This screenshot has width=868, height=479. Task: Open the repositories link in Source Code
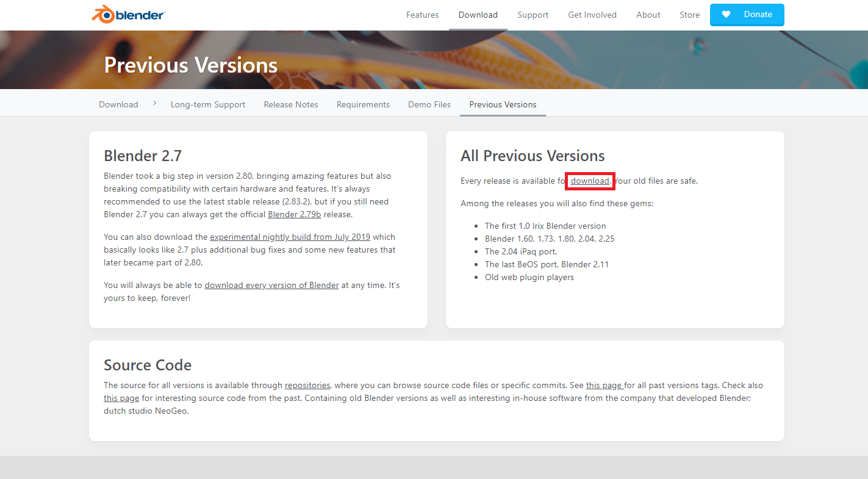(x=307, y=385)
